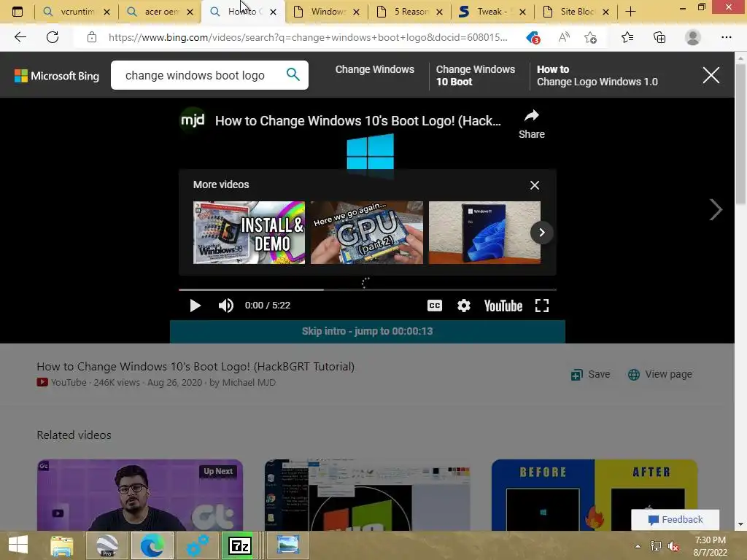Click Skip intro jump to 00:00:13
Image resolution: width=747 pixels, height=560 pixels.
click(x=368, y=332)
